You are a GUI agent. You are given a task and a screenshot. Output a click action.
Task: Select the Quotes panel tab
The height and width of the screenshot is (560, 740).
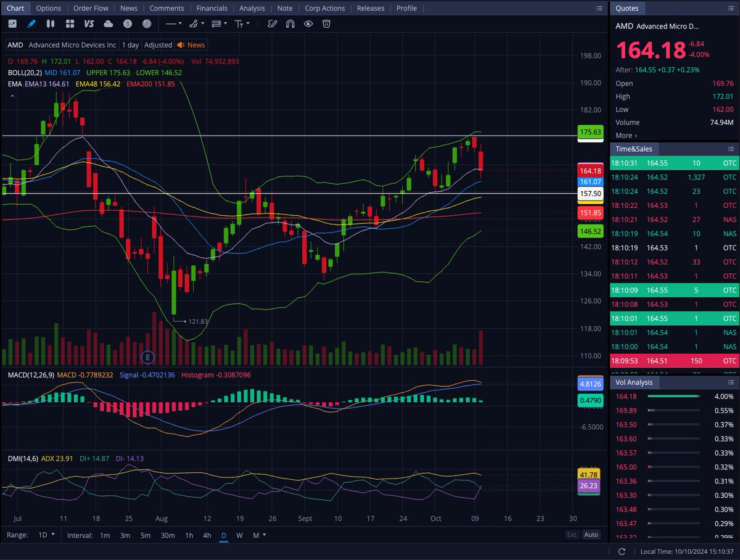coord(627,8)
